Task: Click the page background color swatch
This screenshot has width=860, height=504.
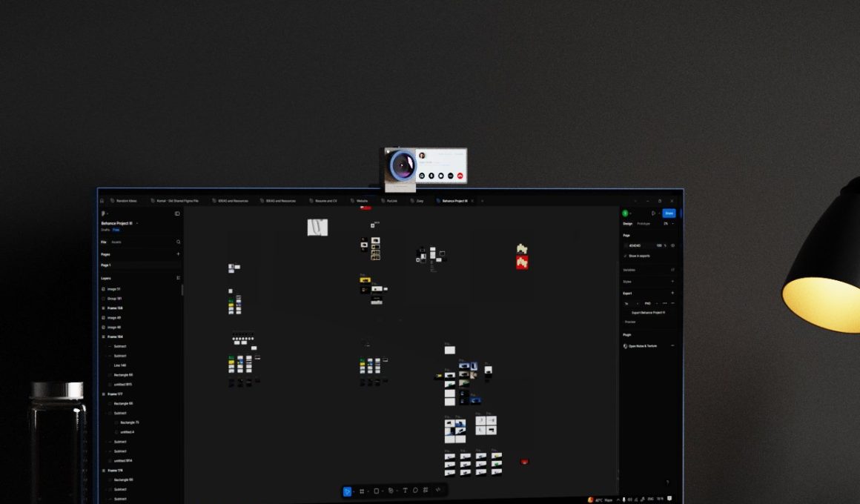Action: tap(626, 245)
